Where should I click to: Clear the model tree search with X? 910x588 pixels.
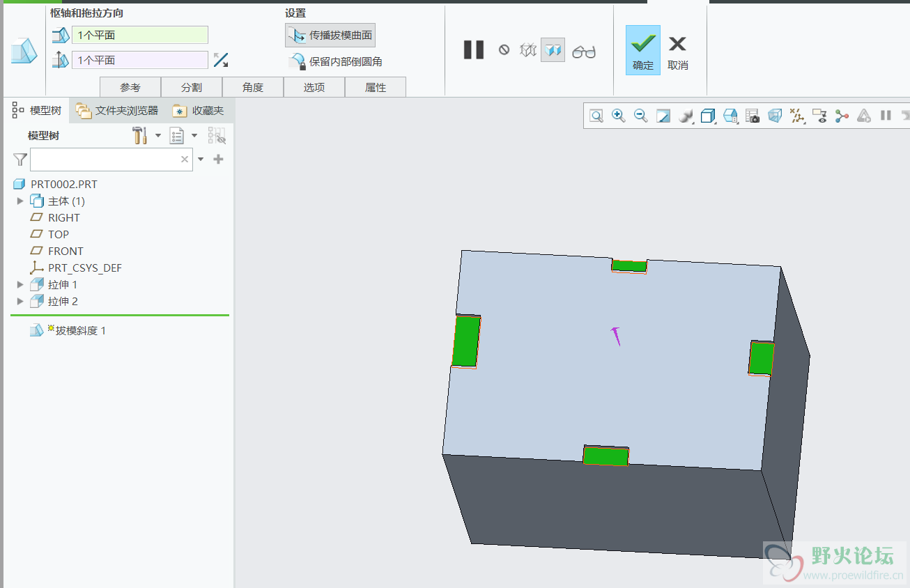pyautogui.click(x=185, y=160)
